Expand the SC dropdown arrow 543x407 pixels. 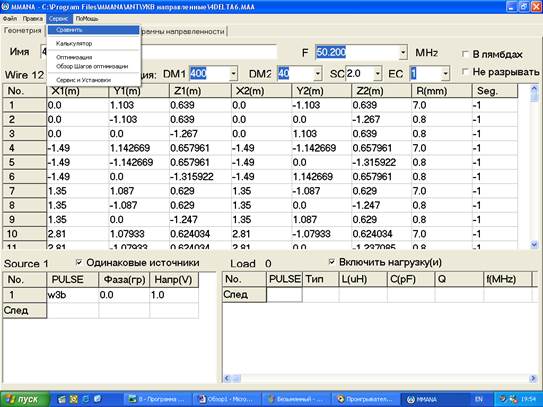pyautogui.click(x=377, y=73)
